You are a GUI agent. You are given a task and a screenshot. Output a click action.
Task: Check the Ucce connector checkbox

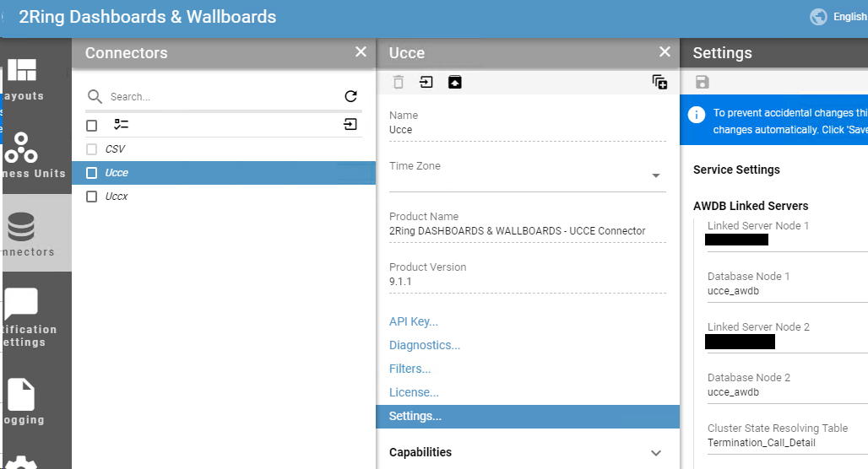click(x=92, y=173)
